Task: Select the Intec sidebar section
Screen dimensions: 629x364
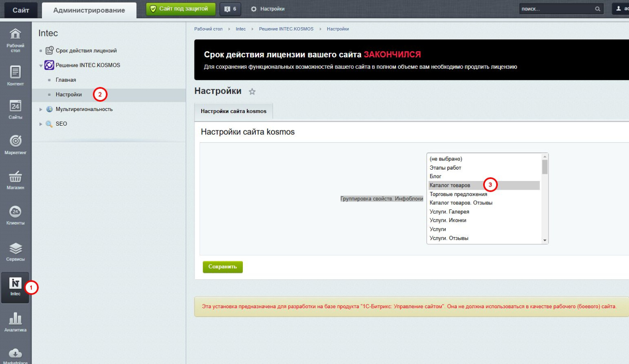Action: (x=15, y=287)
